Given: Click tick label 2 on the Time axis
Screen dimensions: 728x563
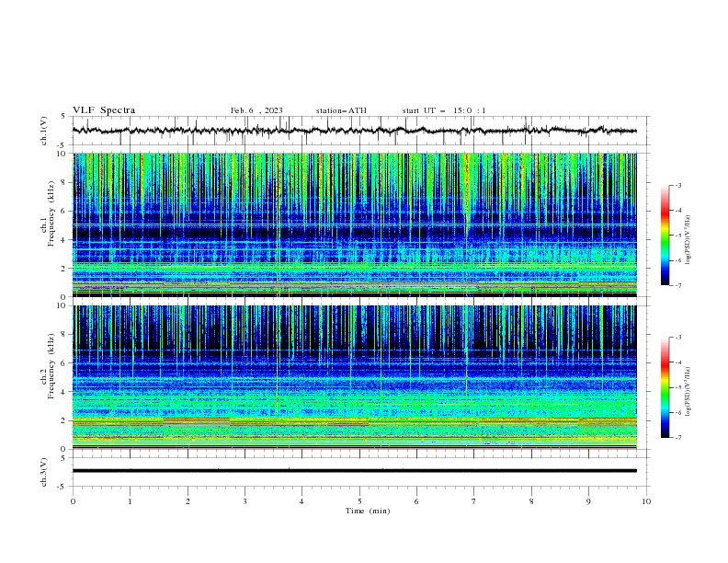Looking at the screenshot, I should [188, 501].
